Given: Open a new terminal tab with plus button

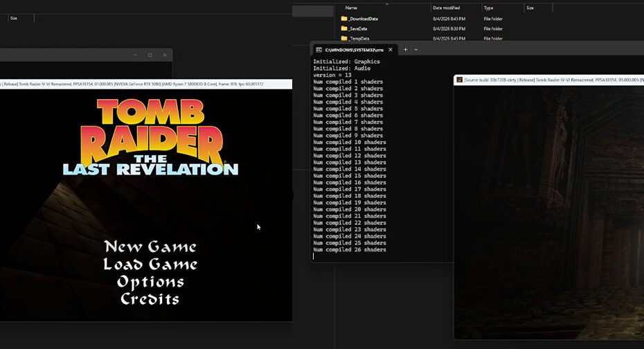Looking at the screenshot, I should [x=405, y=50].
